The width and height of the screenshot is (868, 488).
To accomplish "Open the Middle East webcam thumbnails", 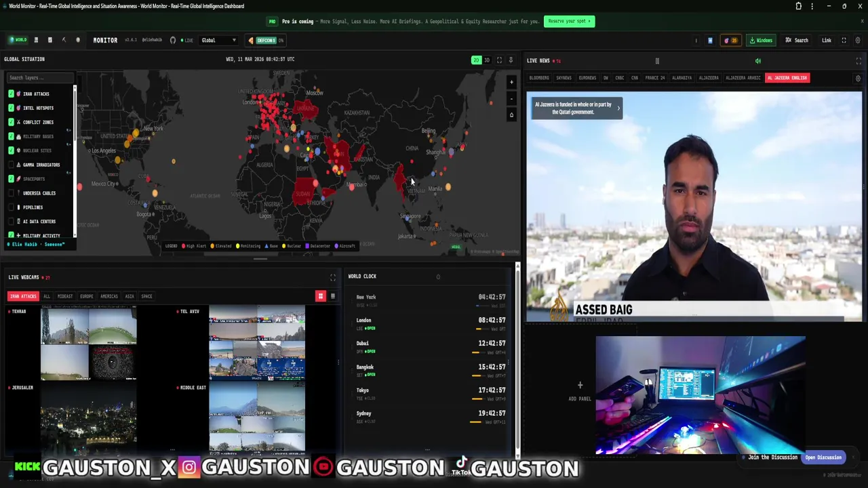I will pyautogui.click(x=257, y=419).
